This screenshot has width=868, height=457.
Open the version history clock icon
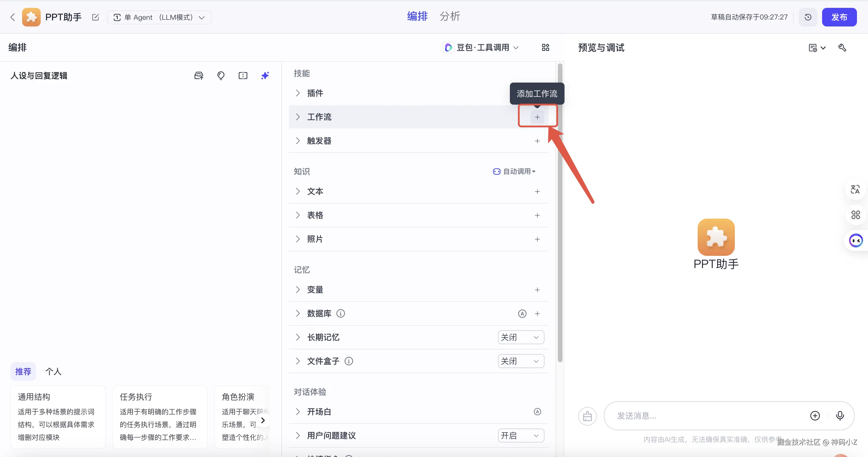click(x=808, y=17)
